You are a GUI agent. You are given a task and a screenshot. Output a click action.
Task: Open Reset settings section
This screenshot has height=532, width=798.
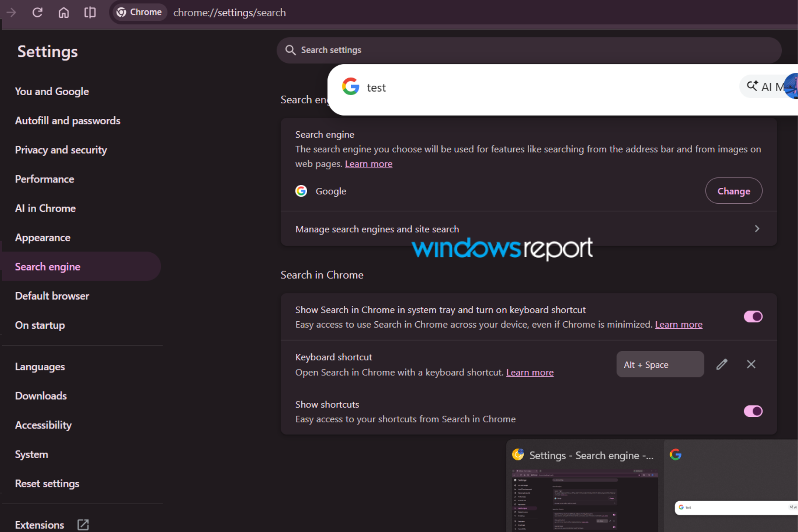[x=47, y=484]
